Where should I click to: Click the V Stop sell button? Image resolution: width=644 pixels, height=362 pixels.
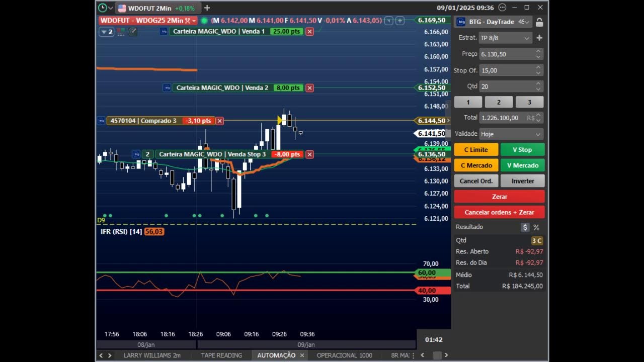click(x=522, y=150)
